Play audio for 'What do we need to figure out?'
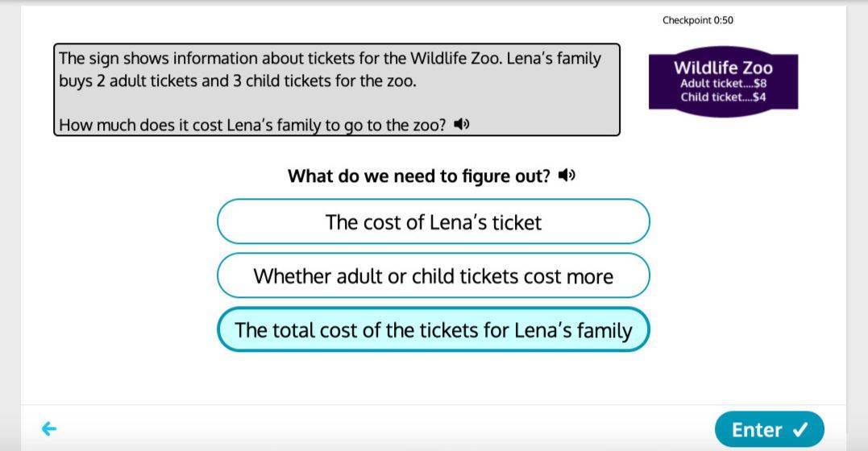This screenshot has width=868, height=451. tap(567, 176)
